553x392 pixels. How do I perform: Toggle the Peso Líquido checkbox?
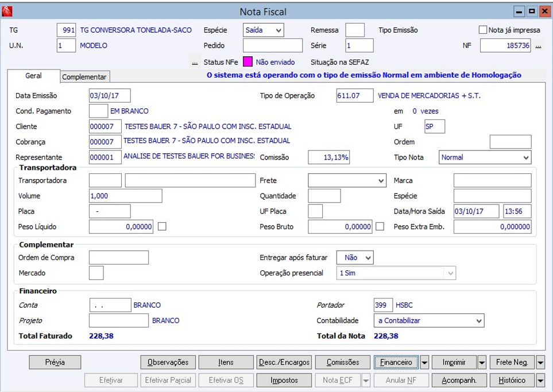point(162,227)
